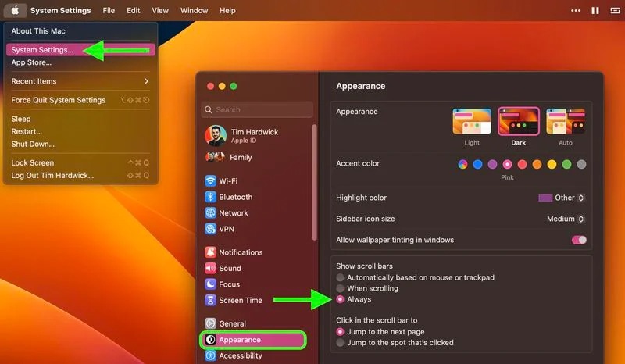The height and width of the screenshot is (364, 625).
Task: Choose Jump to the spot that's clicked
Action: (340, 342)
